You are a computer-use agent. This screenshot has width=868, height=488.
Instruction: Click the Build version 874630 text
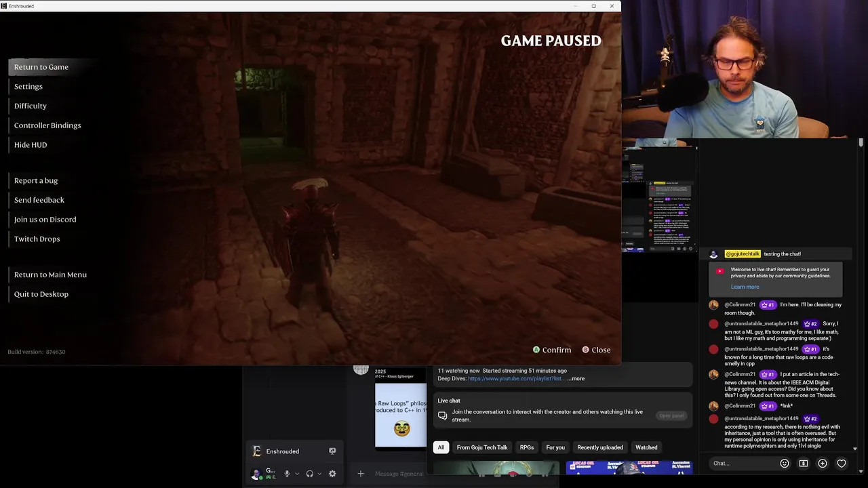(x=37, y=352)
